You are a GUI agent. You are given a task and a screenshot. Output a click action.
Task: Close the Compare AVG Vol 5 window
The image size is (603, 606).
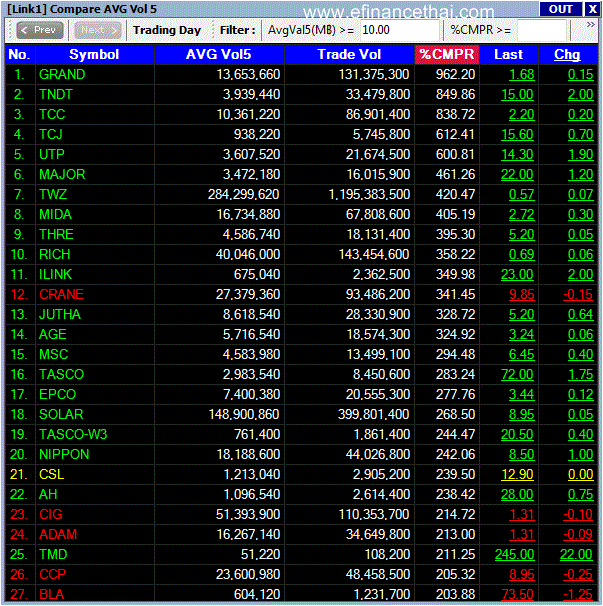click(592, 9)
